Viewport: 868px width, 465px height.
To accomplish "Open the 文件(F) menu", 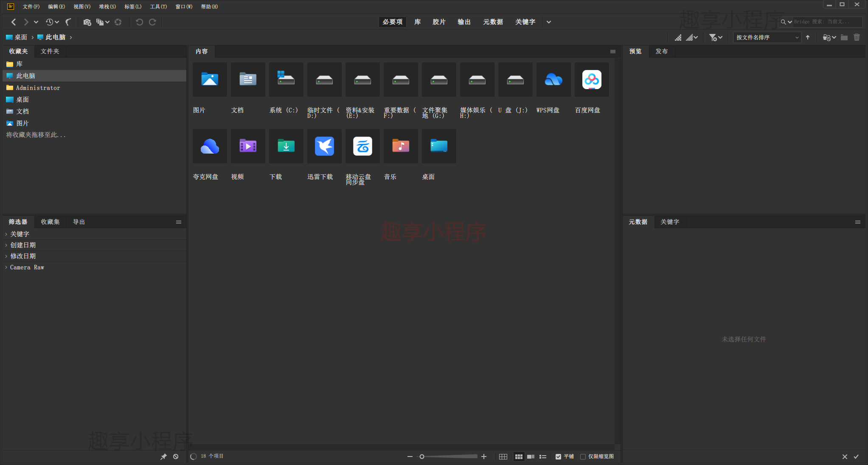I will coord(31,6).
